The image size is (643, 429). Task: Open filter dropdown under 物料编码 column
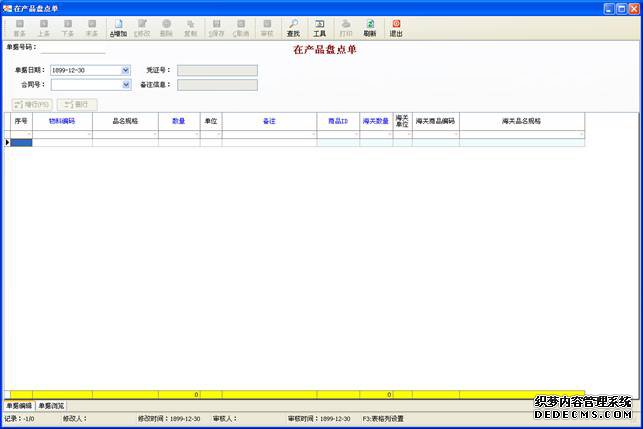click(x=89, y=134)
